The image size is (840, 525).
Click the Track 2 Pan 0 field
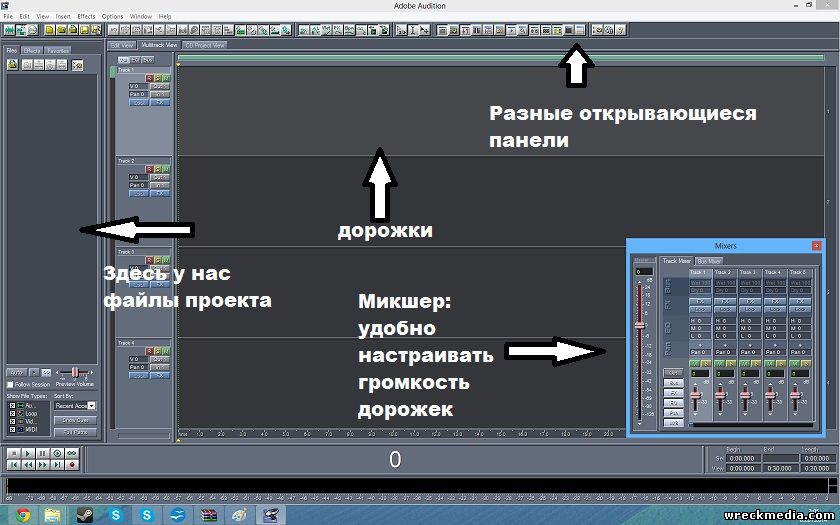tap(138, 185)
